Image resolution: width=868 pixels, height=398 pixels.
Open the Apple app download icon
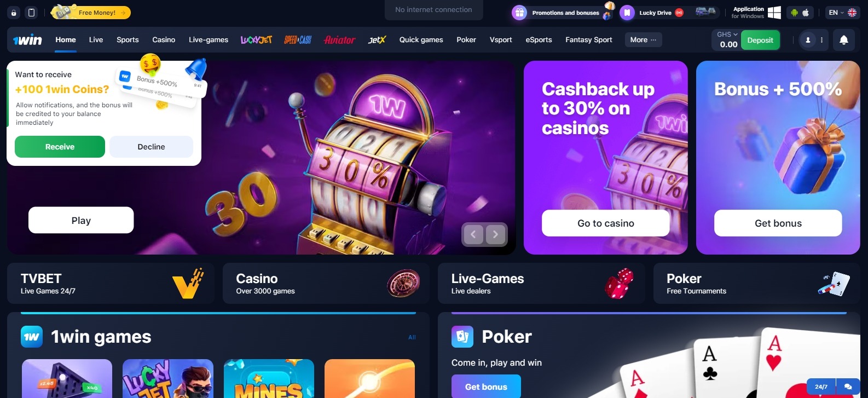(x=806, y=13)
